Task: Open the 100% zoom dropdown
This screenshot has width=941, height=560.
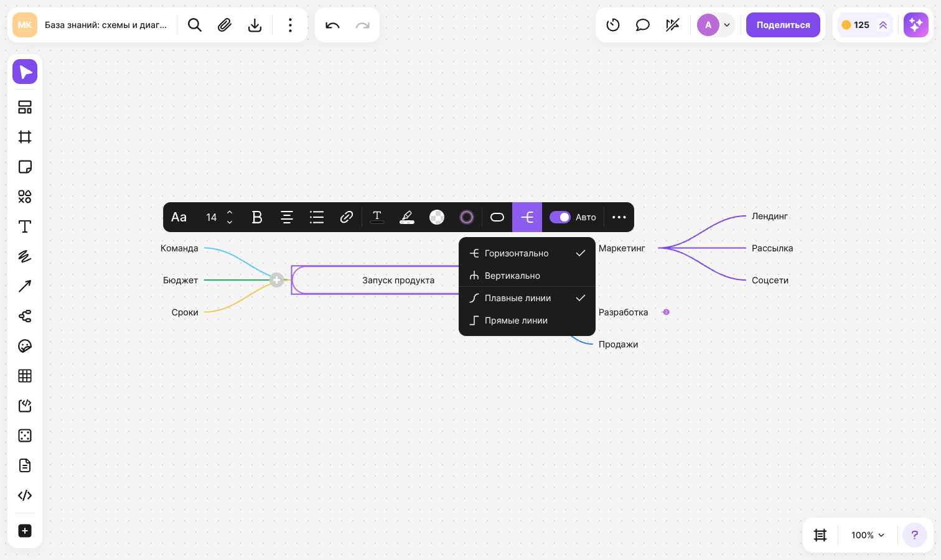Action: click(868, 535)
